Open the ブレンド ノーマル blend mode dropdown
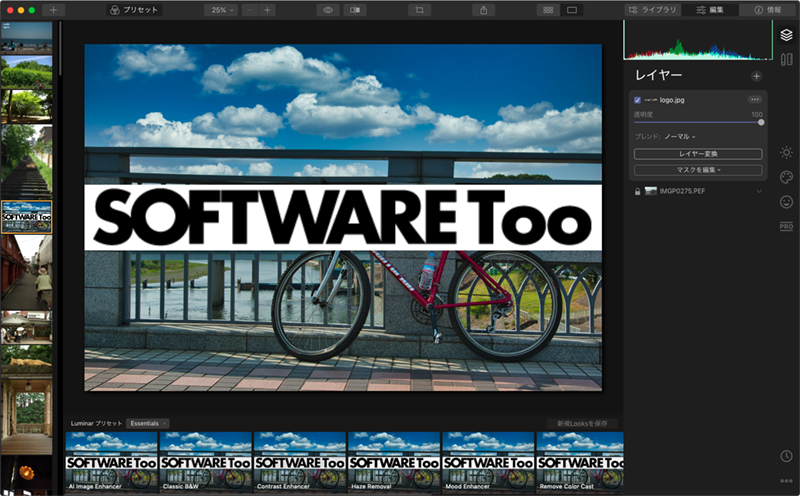Image resolution: width=800 pixels, height=496 pixels. coord(679,136)
